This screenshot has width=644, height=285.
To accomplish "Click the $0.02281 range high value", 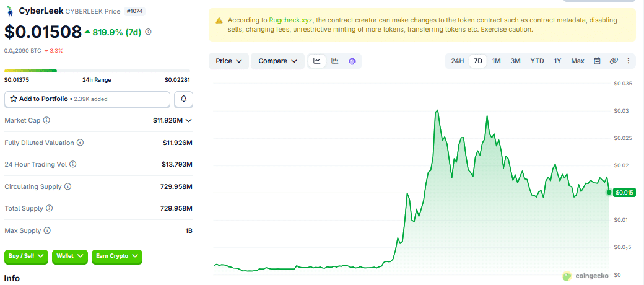I will point(177,80).
